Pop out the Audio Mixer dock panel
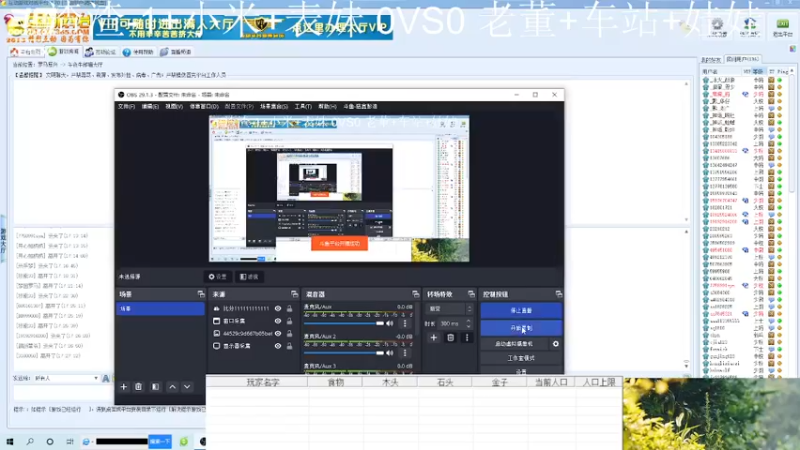This screenshot has height=450, width=800. click(x=415, y=294)
